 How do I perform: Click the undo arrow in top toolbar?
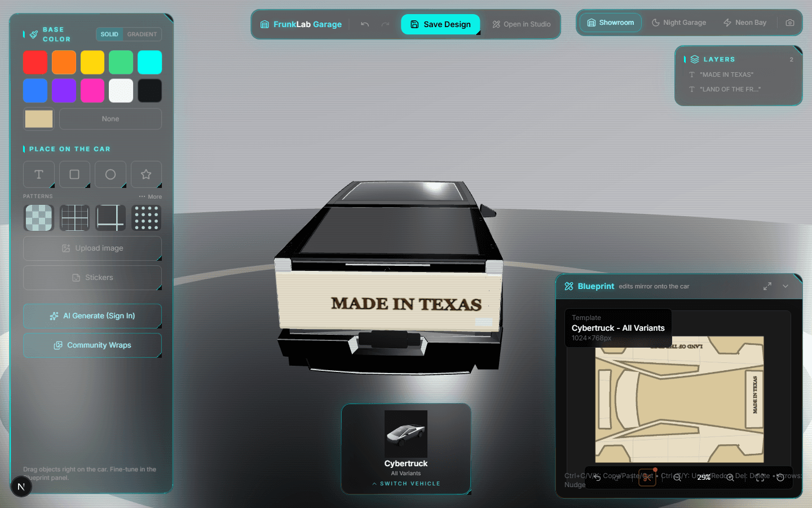click(x=365, y=24)
